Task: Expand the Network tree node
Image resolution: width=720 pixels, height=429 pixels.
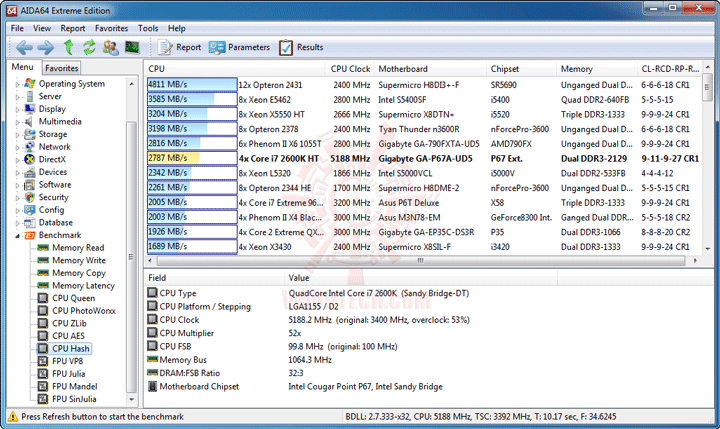Action: click(x=17, y=147)
